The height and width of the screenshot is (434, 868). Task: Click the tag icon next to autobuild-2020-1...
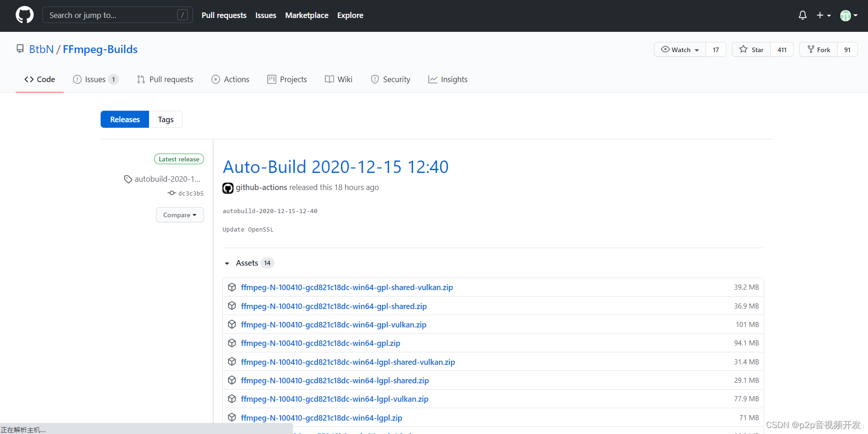pos(128,179)
